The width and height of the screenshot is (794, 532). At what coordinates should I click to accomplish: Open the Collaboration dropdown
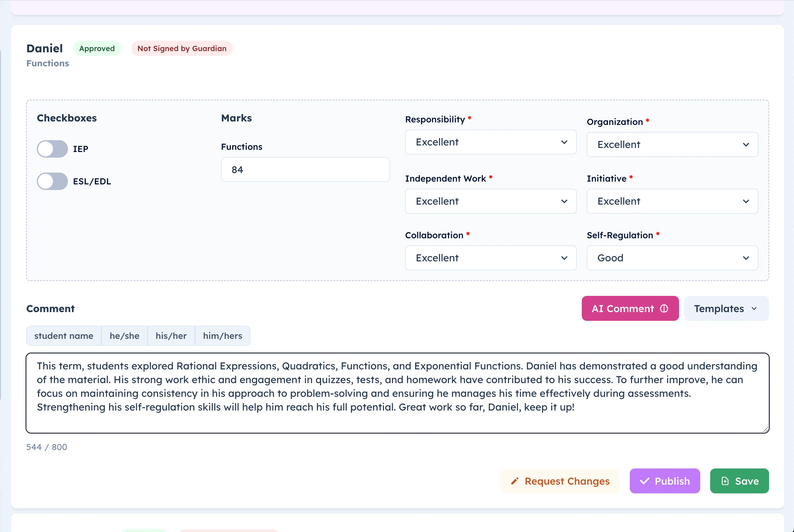pyautogui.click(x=490, y=258)
